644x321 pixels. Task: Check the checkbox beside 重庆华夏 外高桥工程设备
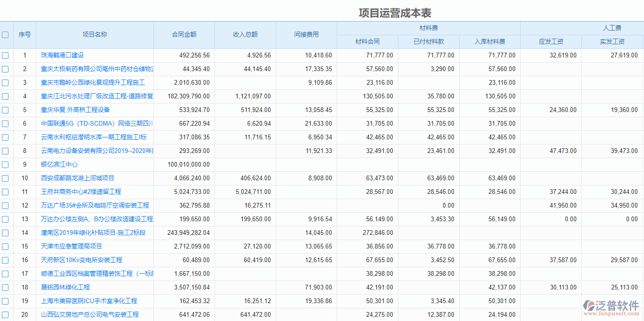5,110
